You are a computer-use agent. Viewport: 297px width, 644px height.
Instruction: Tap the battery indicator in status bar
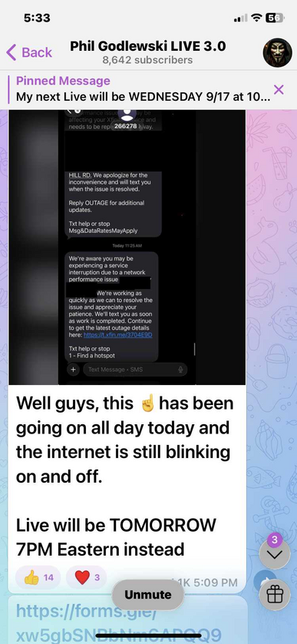pos(276,18)
